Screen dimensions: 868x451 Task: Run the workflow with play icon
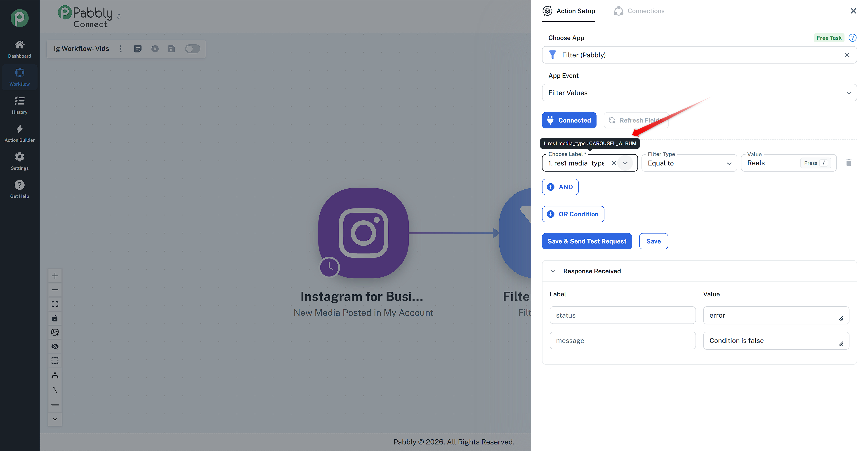click(155, 49)
